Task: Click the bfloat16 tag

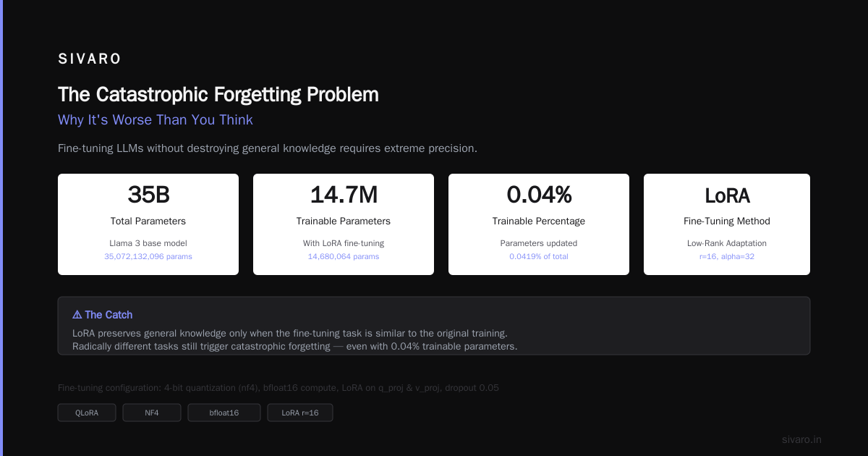Action: pyautogui.click(x=224, y=413)
